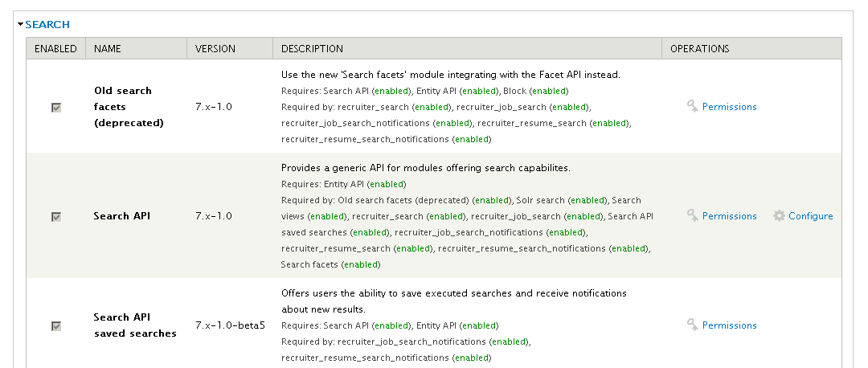Open Permissions for Search API module

tap(729, 216)
